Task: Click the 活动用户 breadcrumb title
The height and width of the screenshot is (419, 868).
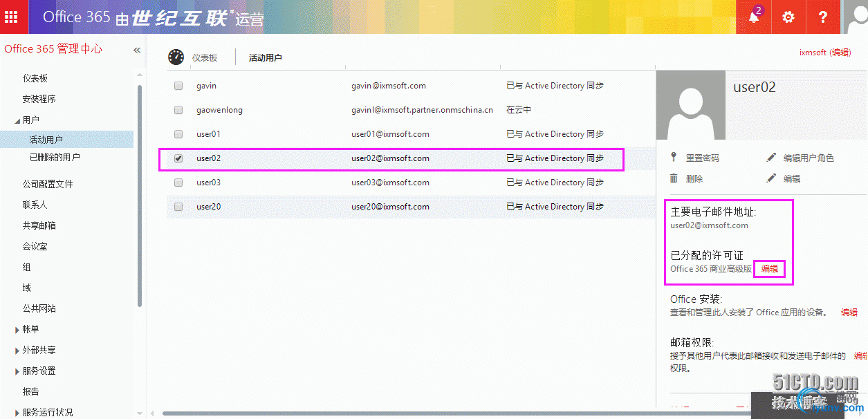Action: tap(266, 58)
